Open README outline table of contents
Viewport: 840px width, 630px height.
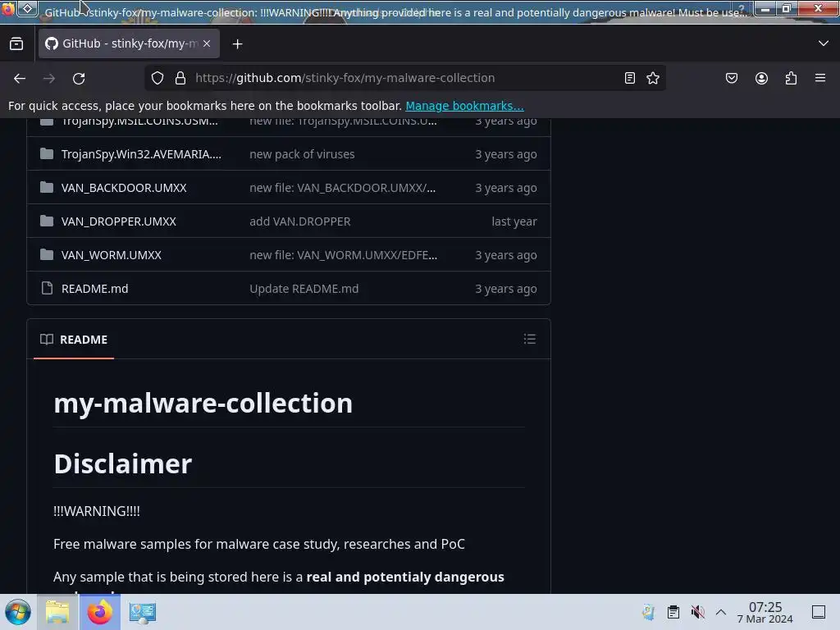click(x=530, y=339)
